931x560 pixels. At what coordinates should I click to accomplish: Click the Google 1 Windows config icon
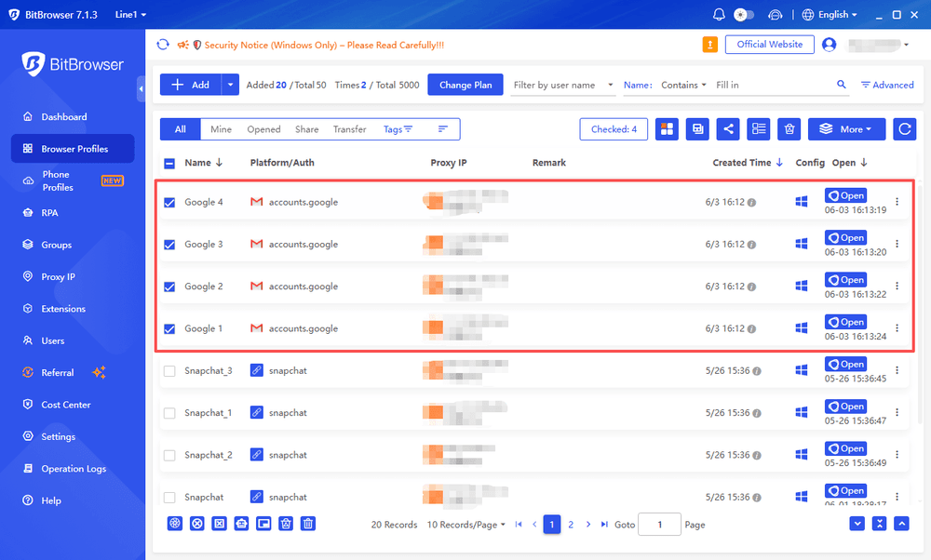point(801,328)
